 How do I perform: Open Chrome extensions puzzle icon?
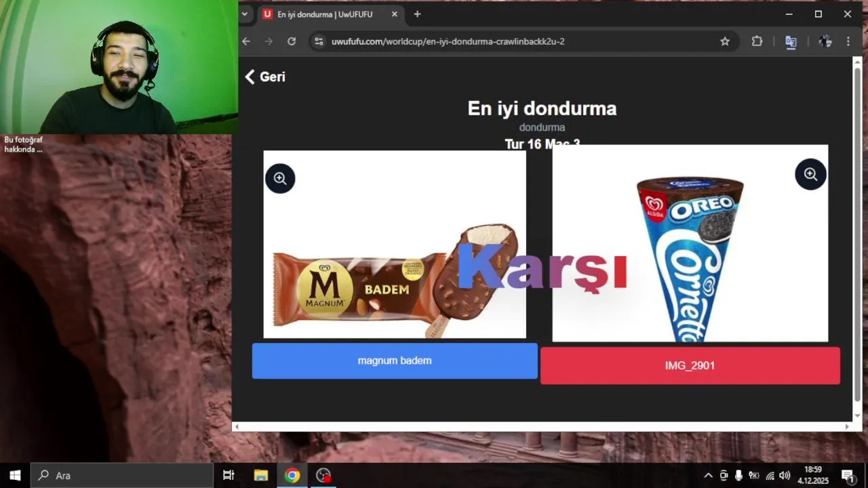[757, 41]
